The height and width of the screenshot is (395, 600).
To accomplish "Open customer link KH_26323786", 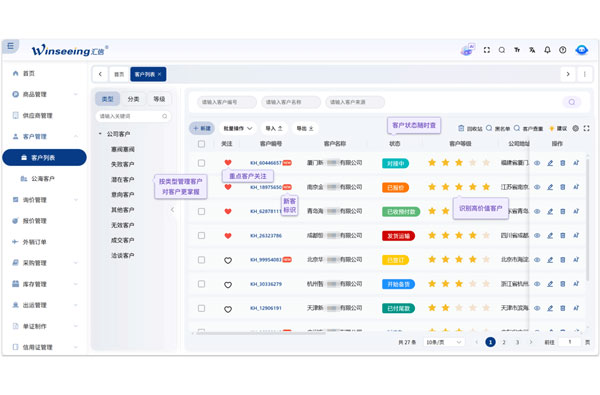I will pyautogui.click(x=266, y=236).
